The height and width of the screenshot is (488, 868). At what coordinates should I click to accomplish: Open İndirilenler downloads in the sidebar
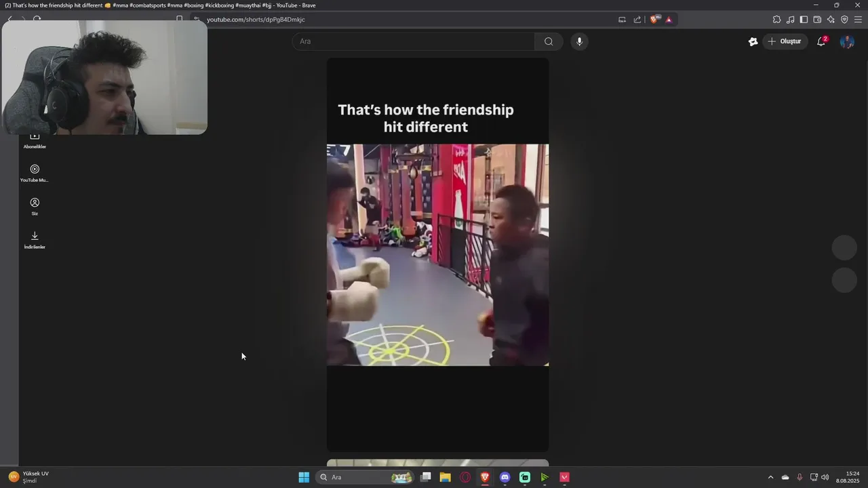coord(35,240)
